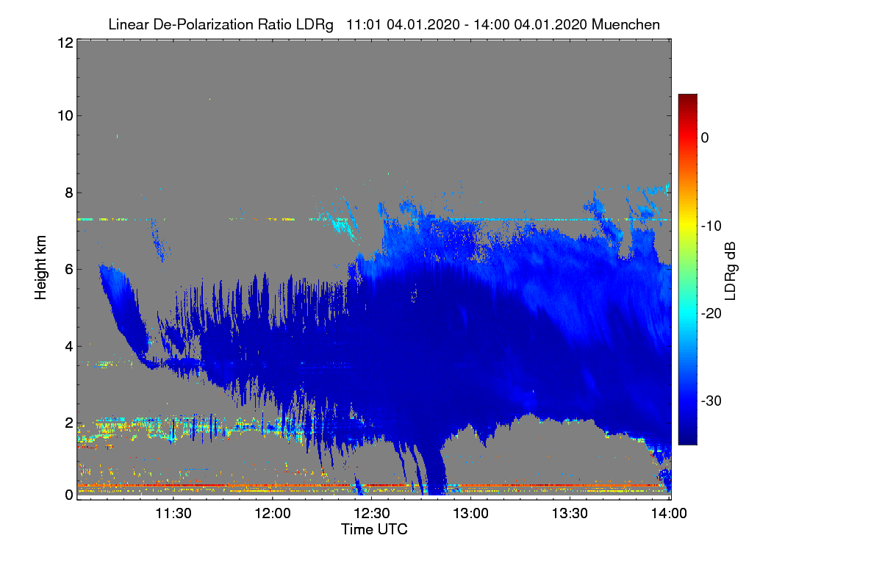Click the height axis tick "12"
Screen dimensions: 882x588
point(65,43)
